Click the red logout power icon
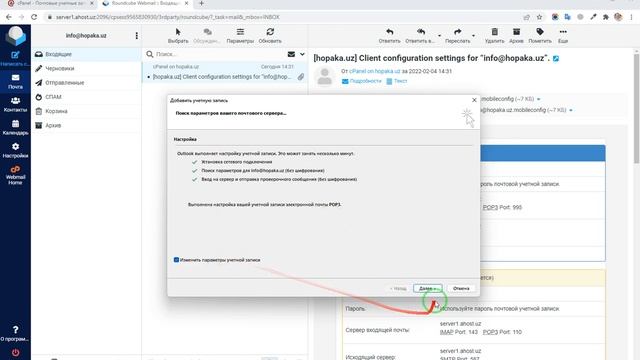 [15, 353]
